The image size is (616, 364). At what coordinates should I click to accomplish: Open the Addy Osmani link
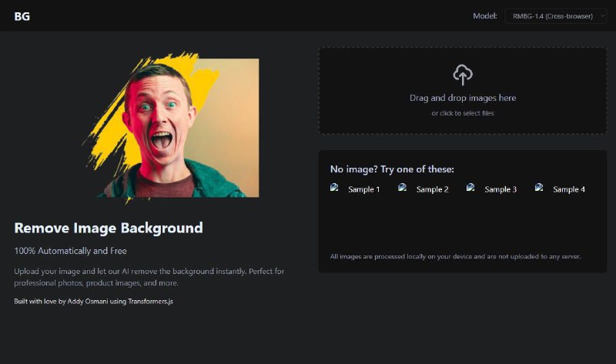tap(87, 301)
